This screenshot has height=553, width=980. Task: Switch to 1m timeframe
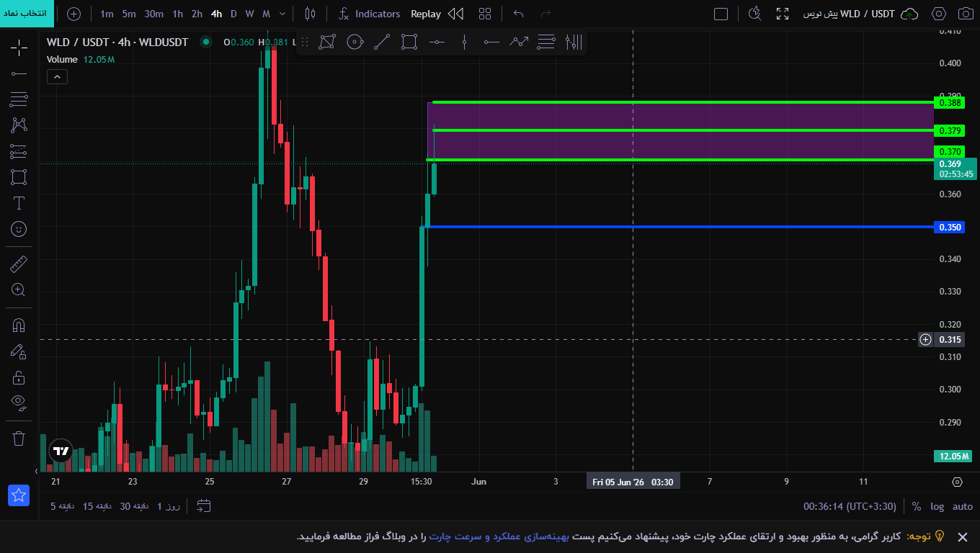click(x=107, y=14)
